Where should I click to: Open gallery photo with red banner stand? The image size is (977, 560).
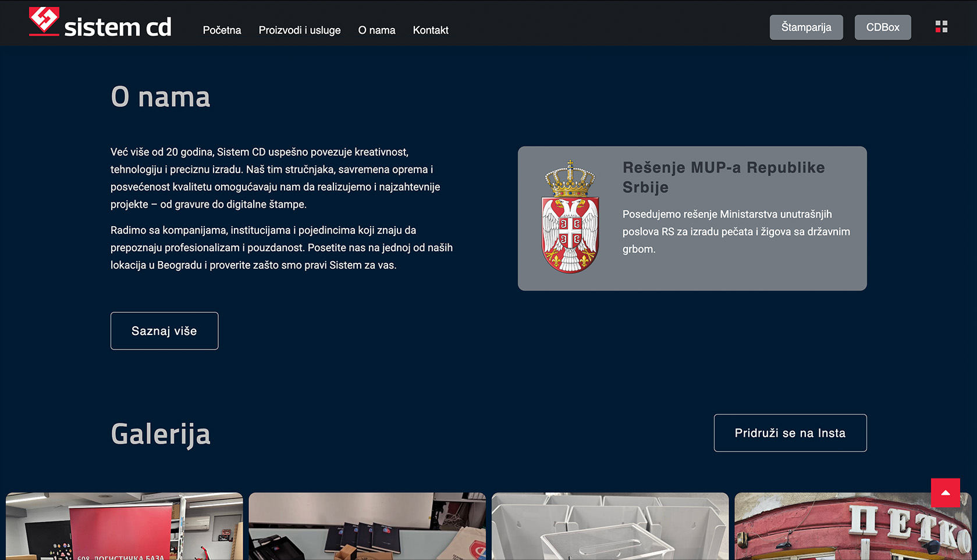point(124,526)
